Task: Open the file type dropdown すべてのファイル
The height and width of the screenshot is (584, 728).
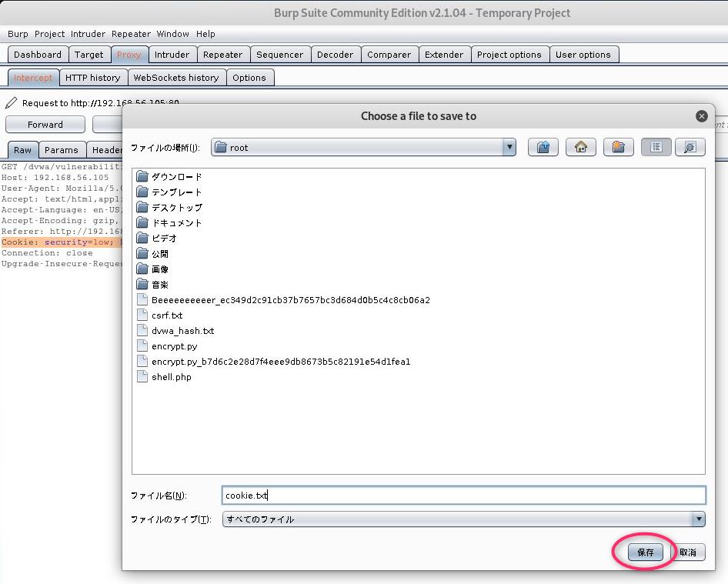Action: (463, 519)
